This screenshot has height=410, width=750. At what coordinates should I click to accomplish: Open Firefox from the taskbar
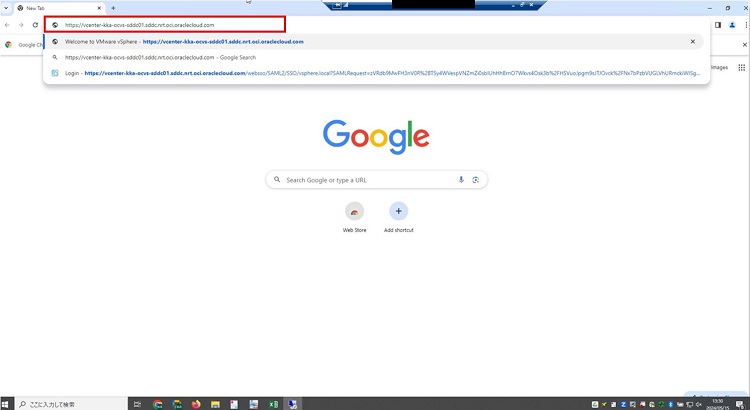(196, 404)
